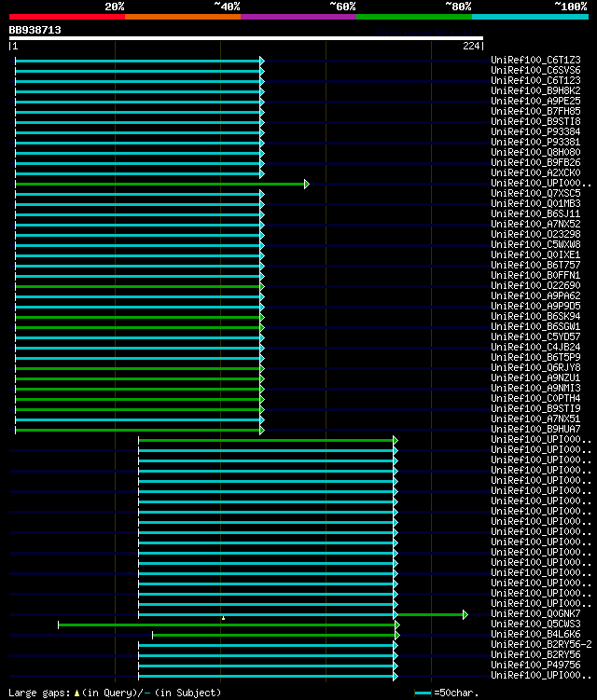Select the UniRef100_C5YD57 label

pyautogui.click(x=535, y=337)
